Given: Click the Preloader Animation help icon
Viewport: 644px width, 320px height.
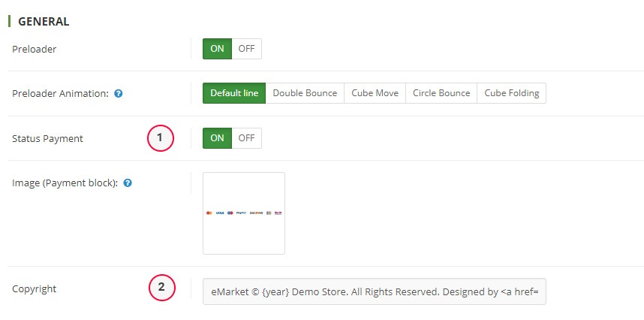Looking at the screenshot, I should click(x=119, y=94).
